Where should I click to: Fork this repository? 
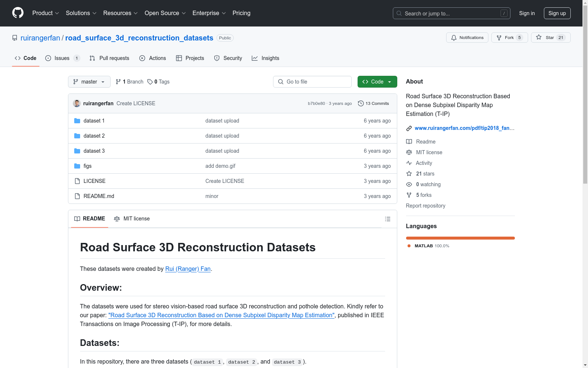click(x=509, y=38)
